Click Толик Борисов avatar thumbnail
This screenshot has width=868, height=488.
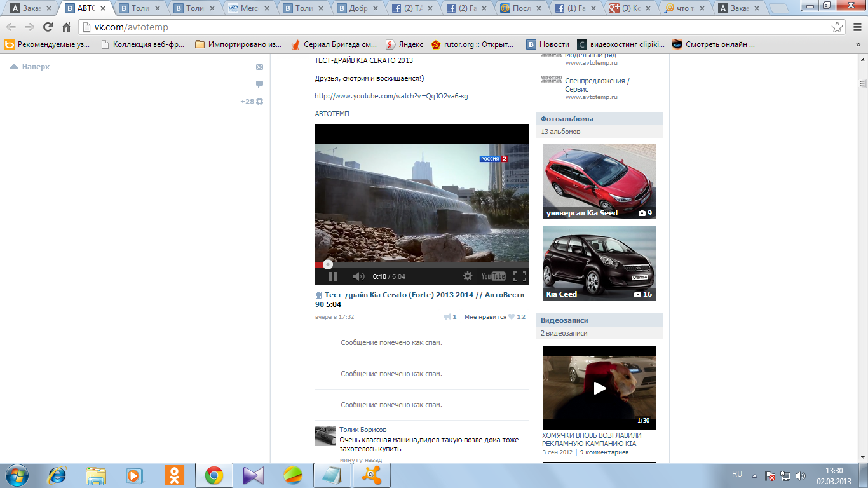click(x=325, y=436)
